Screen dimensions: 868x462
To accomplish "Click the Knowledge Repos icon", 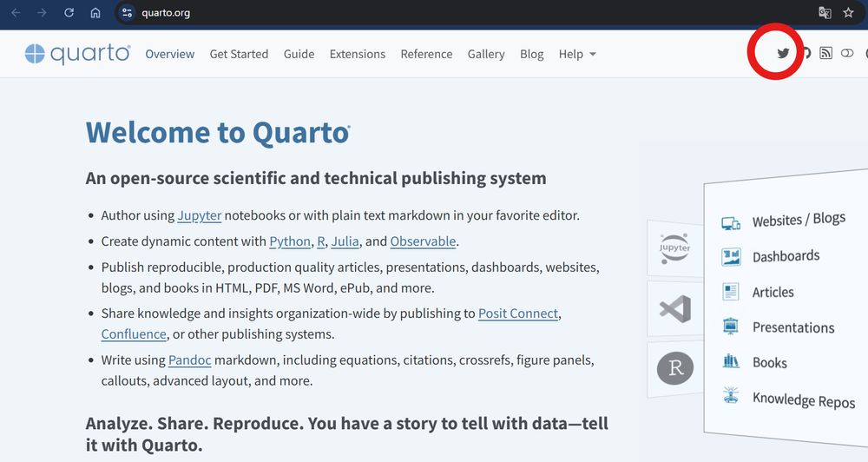I will coord(731,395).
